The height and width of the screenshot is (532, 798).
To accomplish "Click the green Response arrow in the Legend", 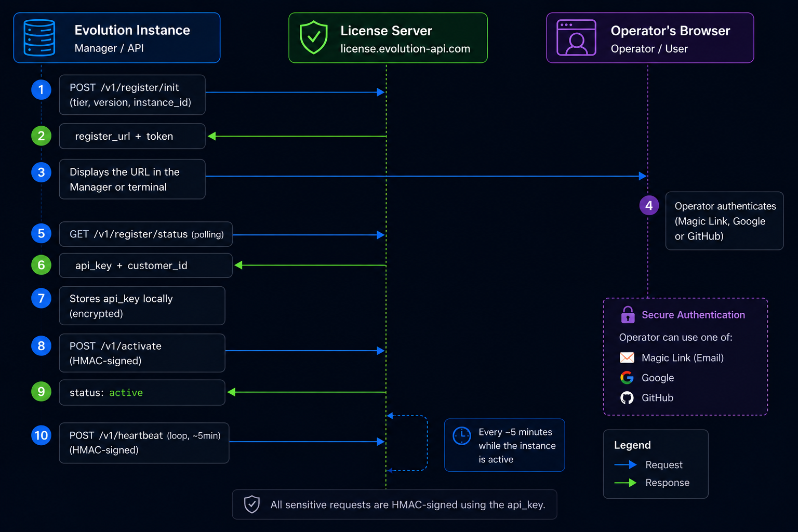I will pyautogui.click(x=626, y=483).
